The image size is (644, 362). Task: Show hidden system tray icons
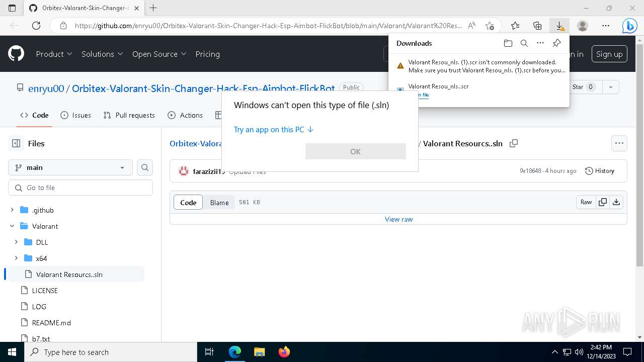tap(554, 352)
